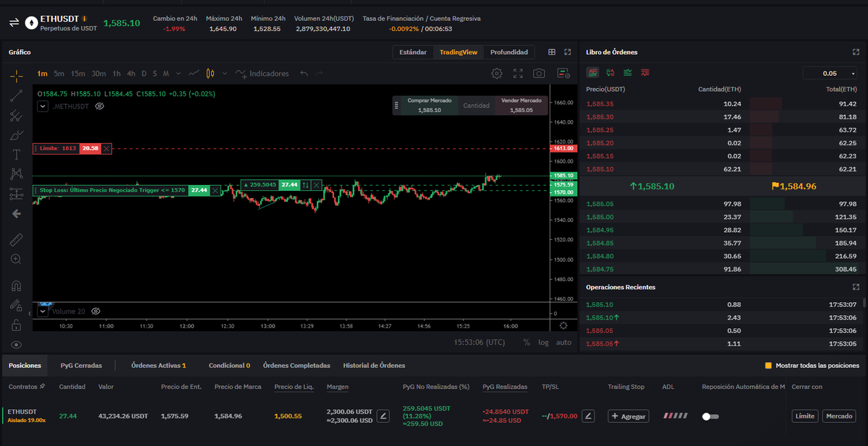
Task: Undo the last chart action
Action: [x=304, y=74]
